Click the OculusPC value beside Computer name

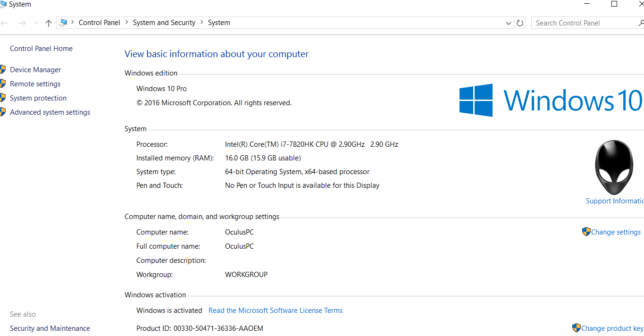pos(239,232)
